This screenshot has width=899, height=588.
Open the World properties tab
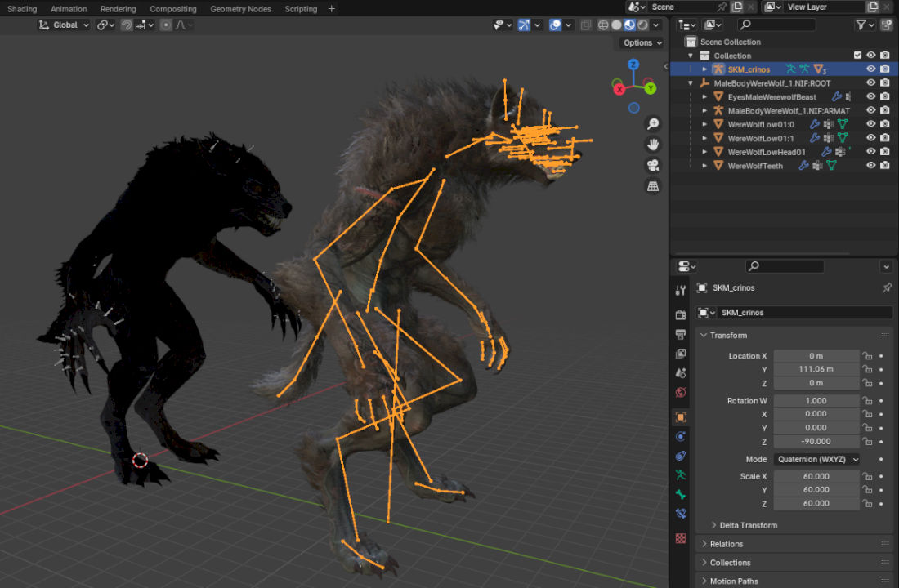click(681, 393)
